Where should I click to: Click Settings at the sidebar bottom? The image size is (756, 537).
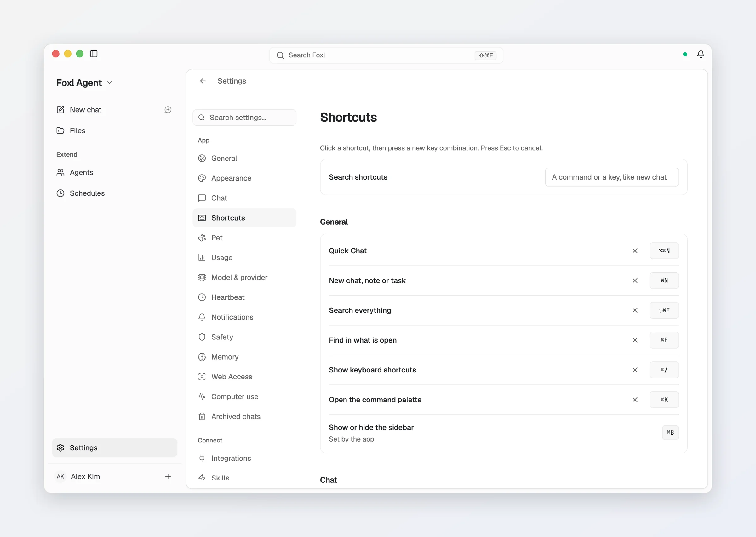114,448
